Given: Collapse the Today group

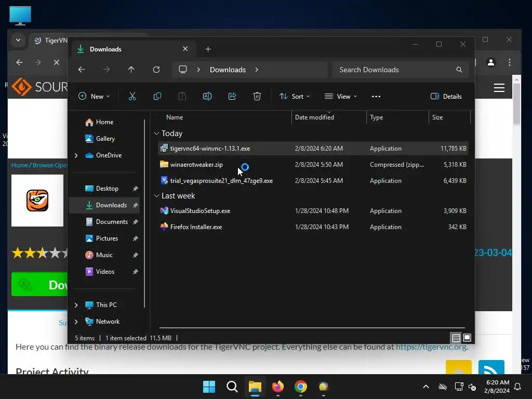Looking at the screenshot, I should [156, 134].
